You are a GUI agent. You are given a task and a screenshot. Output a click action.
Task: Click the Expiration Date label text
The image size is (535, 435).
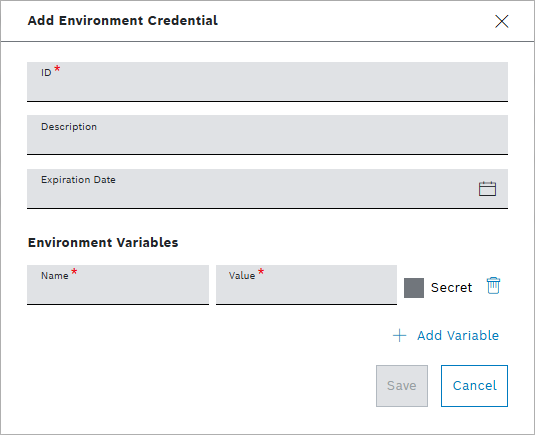tap(78, 180)
